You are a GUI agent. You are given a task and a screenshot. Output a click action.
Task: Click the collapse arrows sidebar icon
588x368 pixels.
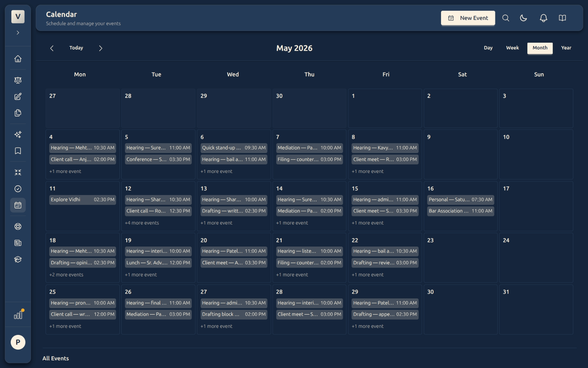(18, 172)
